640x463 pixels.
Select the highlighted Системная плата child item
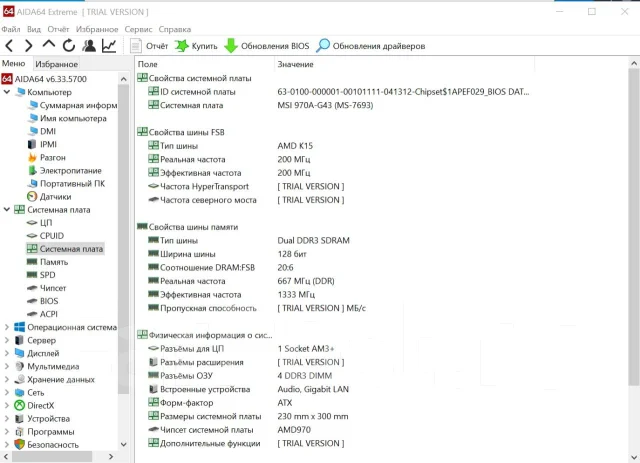pos(65,249)
